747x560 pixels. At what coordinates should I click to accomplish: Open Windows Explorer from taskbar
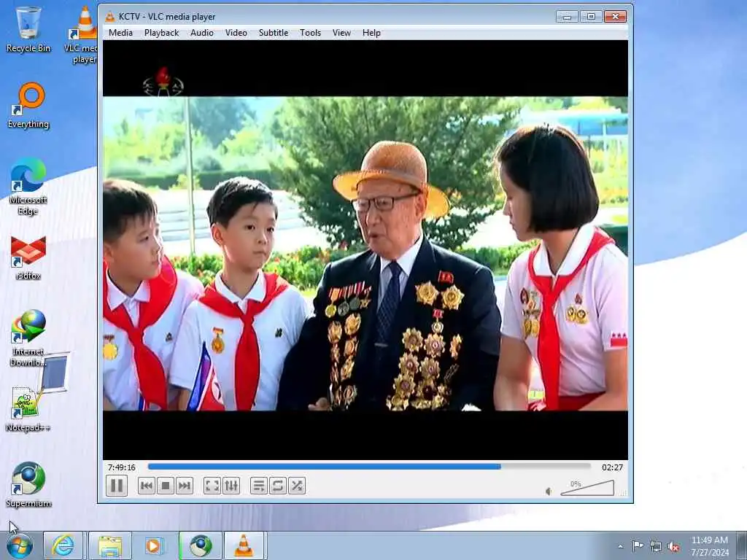tap(109, 545)
